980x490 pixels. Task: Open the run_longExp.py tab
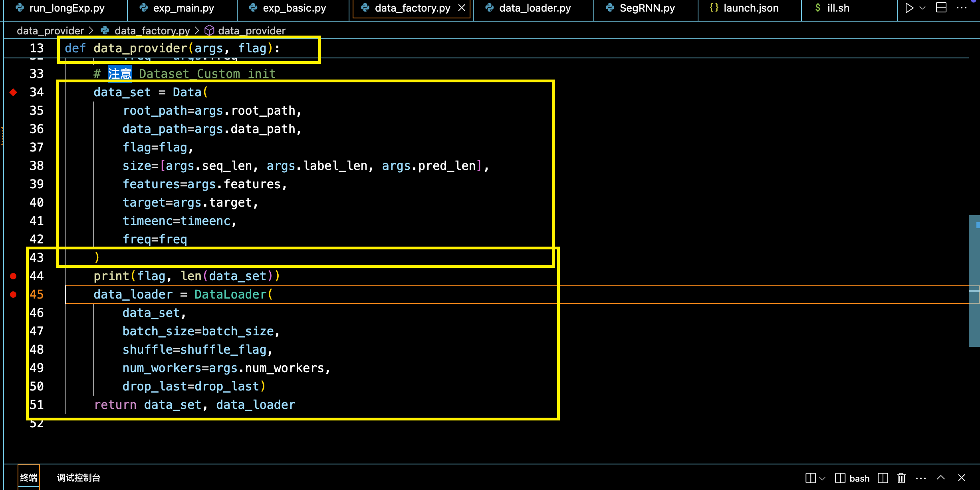pos(66,8)
